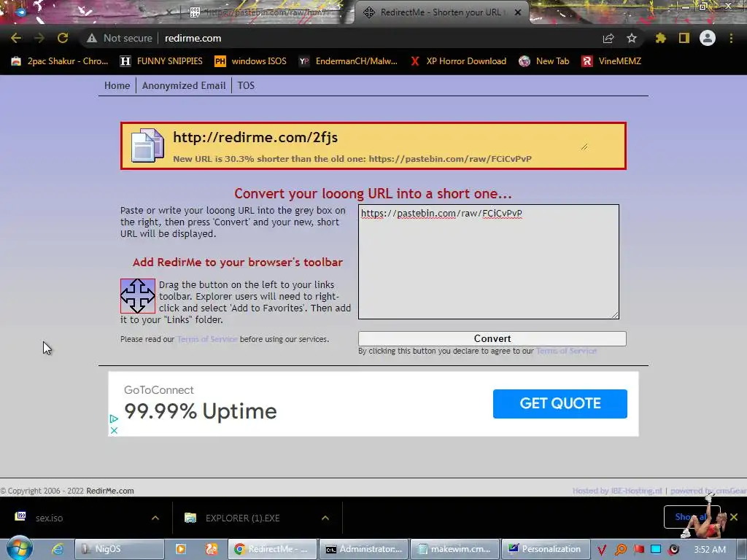Switch to RedirectMe Chrome taskbar button
Image resolution: width=747 pixels, height=560 pixels.
pyautogui.click(x=272, y=549)
